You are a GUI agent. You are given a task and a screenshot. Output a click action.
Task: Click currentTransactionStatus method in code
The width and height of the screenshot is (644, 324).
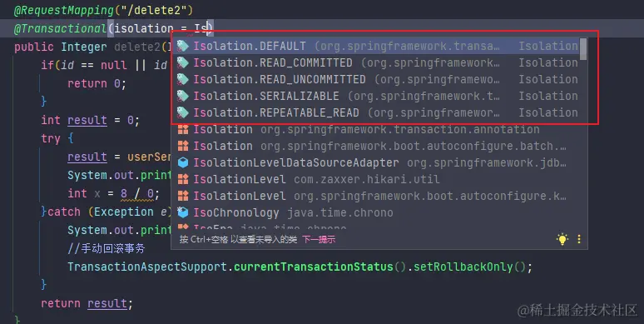click(314, 267)
